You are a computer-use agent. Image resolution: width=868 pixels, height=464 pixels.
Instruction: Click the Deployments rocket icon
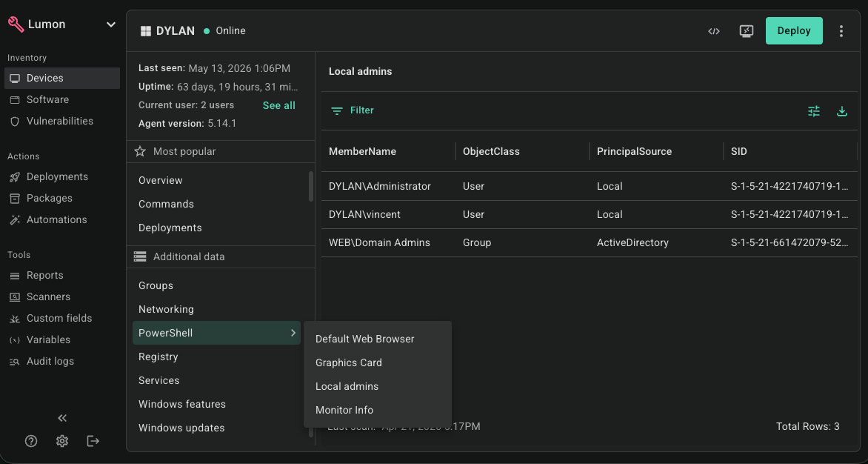(x=15, y=177)
